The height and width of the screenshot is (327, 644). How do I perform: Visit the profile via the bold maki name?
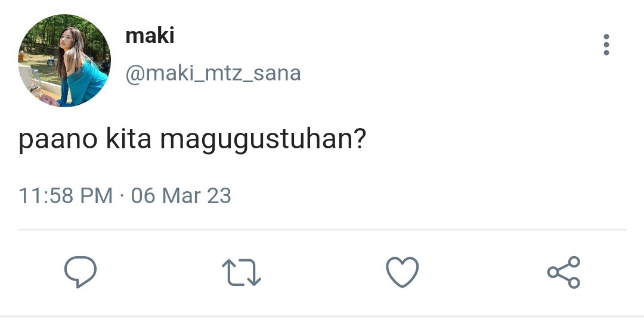[x=150, y=35]
